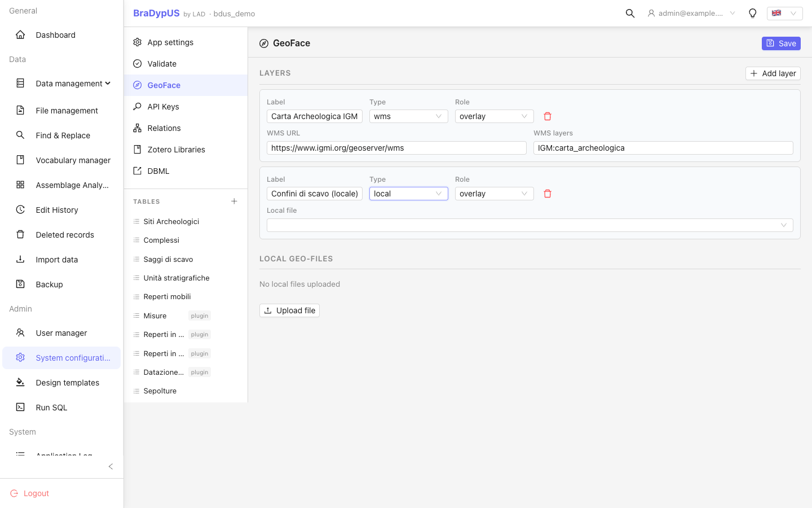The image size is (812, 508).
Task: Collapse the sidebar with chevron arrow
Action: point(111,466)
